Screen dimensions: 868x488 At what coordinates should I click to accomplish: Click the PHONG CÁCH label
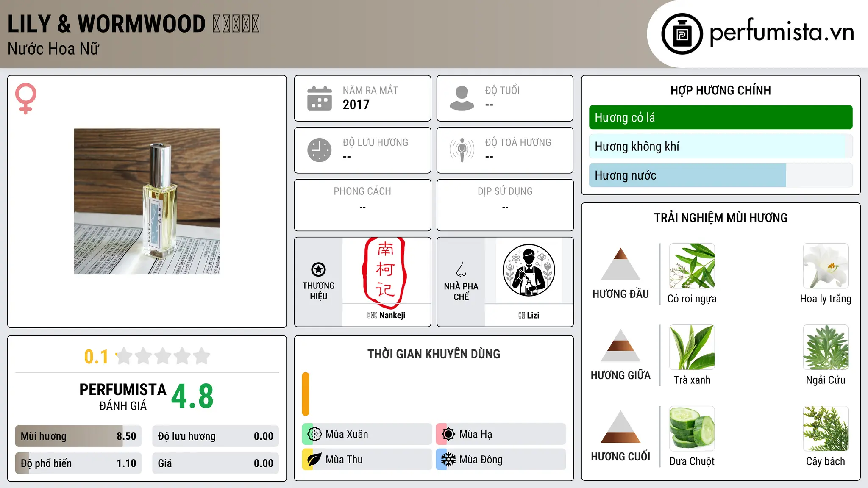coord(362,191)
